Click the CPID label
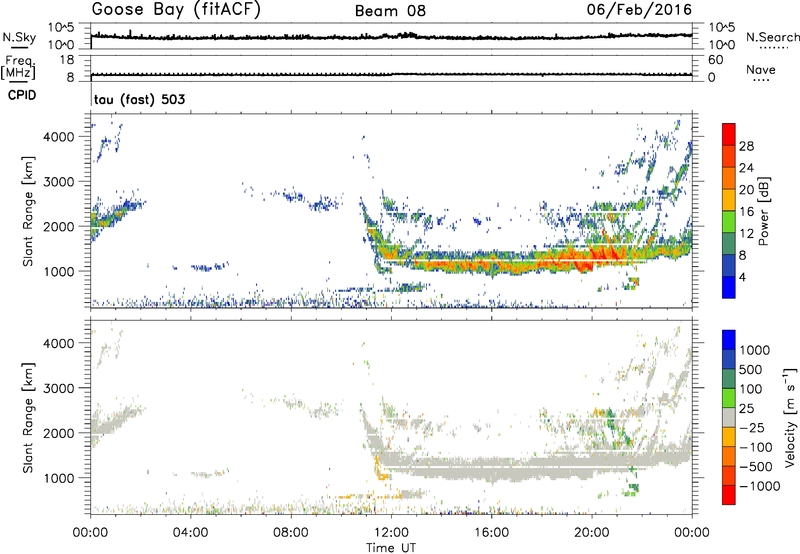 (22, 95)
